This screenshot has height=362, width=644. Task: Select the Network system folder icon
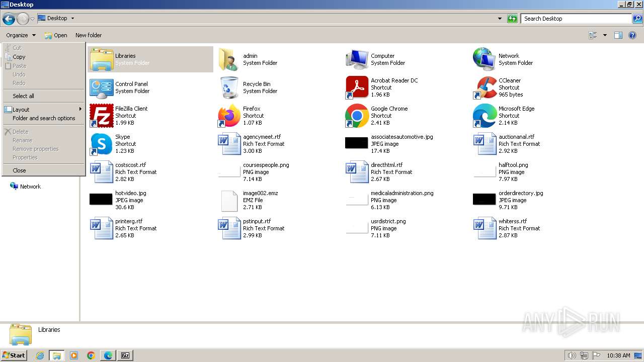[485, 59]
